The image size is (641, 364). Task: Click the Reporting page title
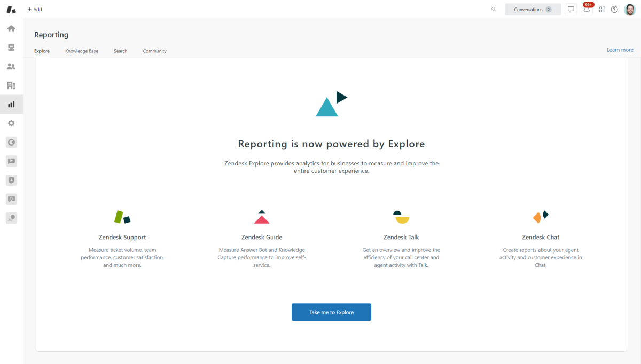pos(51,35)
